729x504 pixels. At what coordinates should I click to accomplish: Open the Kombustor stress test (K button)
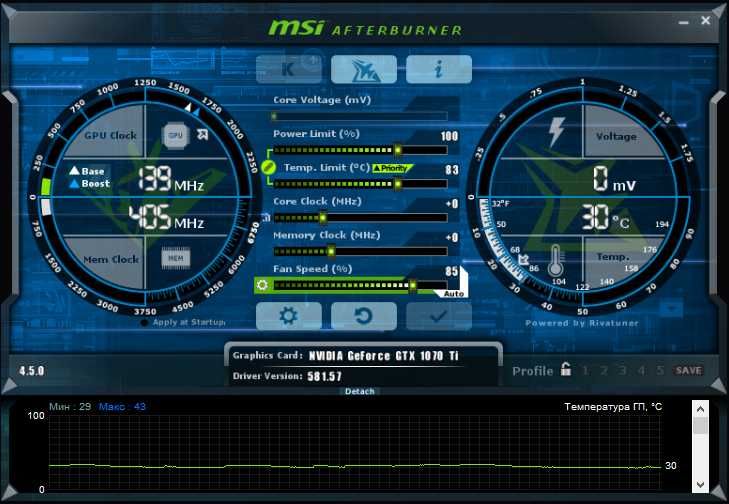click(x=288, y=69)
